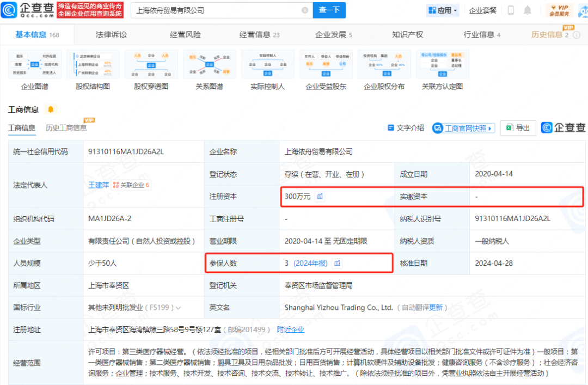The image size is (588, 385).
Task: Click the yellow bell beside 工商信息
Action: pyautogui.click(x=51, y=109)
